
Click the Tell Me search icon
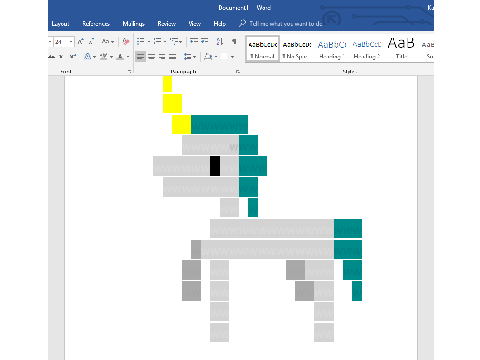click(x=242, y=23)
